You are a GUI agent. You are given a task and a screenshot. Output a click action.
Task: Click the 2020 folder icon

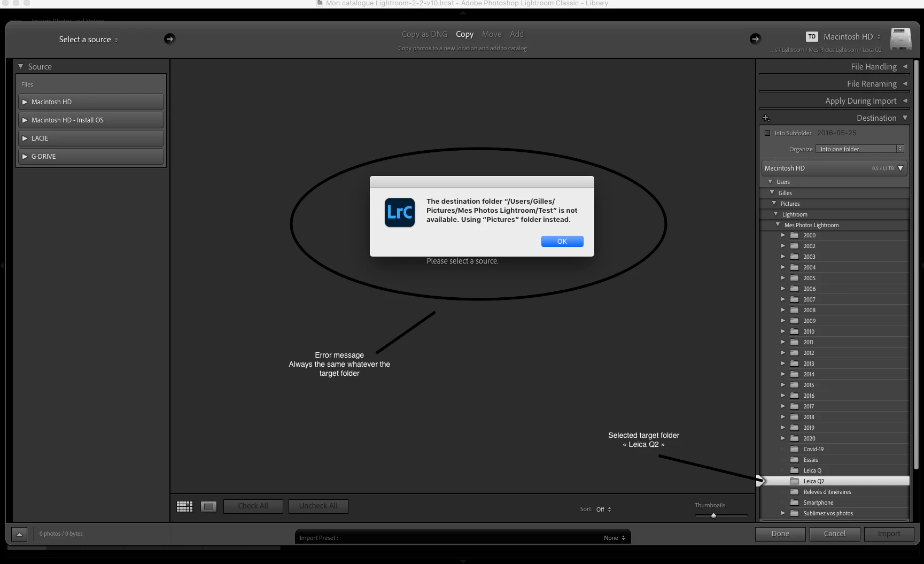[795, 438]
